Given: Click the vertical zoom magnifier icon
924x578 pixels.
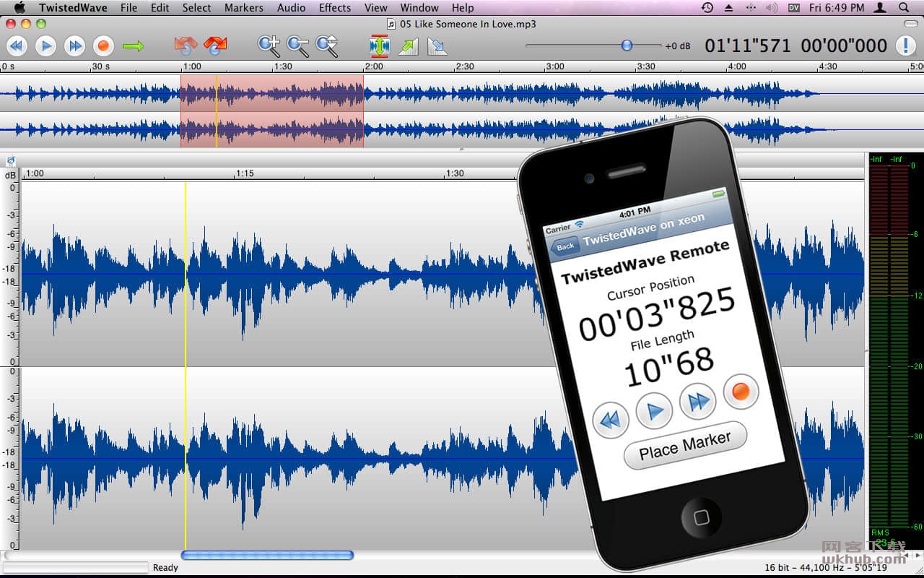Looking at the screenshot, I should (x=326, y=46).
